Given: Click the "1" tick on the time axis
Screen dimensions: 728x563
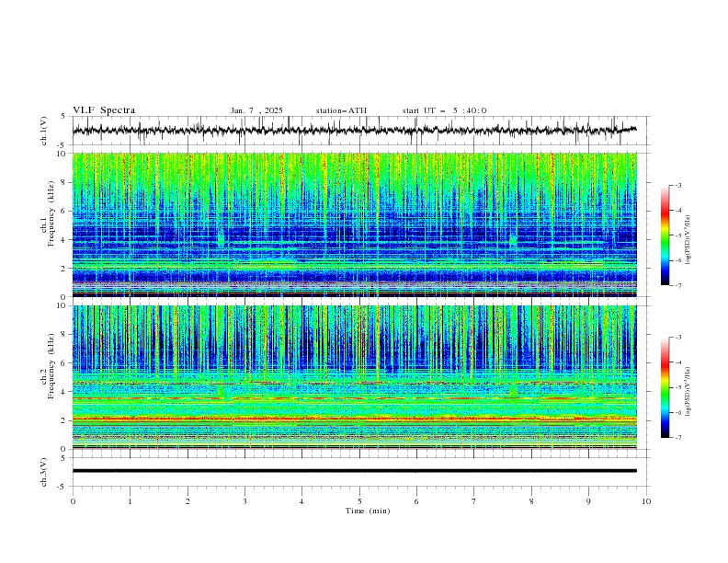Looking at the screenshot, I should (x=130, y=501).
